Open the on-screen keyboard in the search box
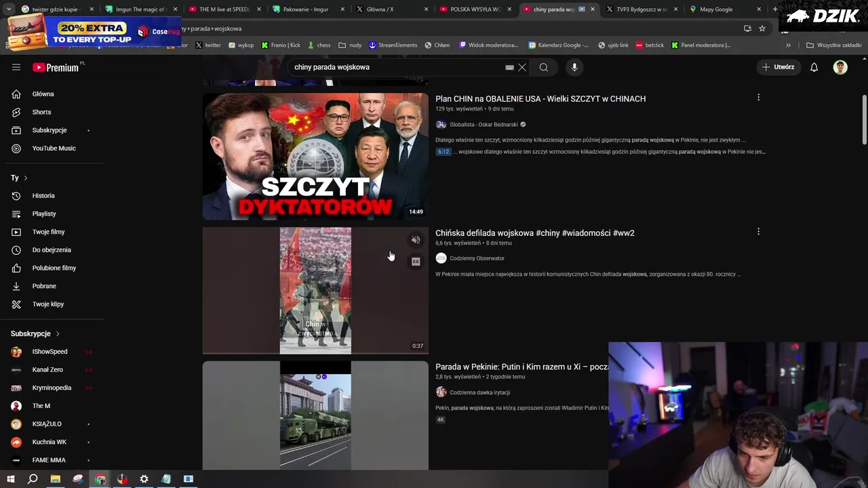Screen dimensions: 868x488 (509, 67)
